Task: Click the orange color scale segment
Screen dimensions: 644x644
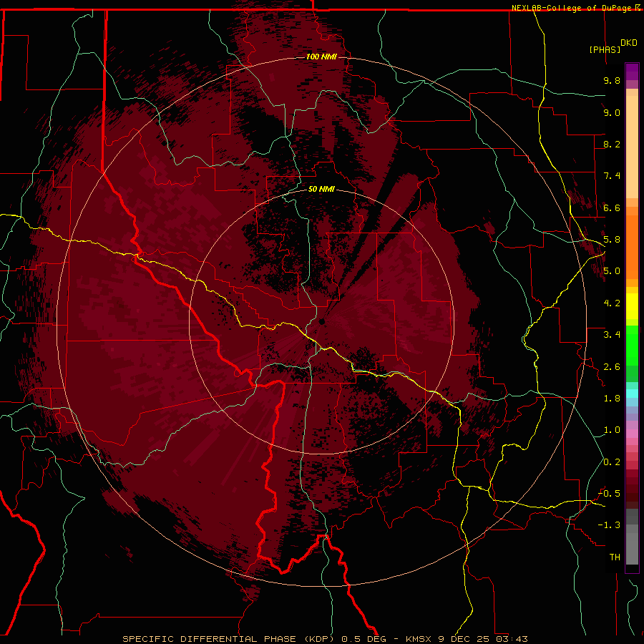Action: tap(632, 246)
